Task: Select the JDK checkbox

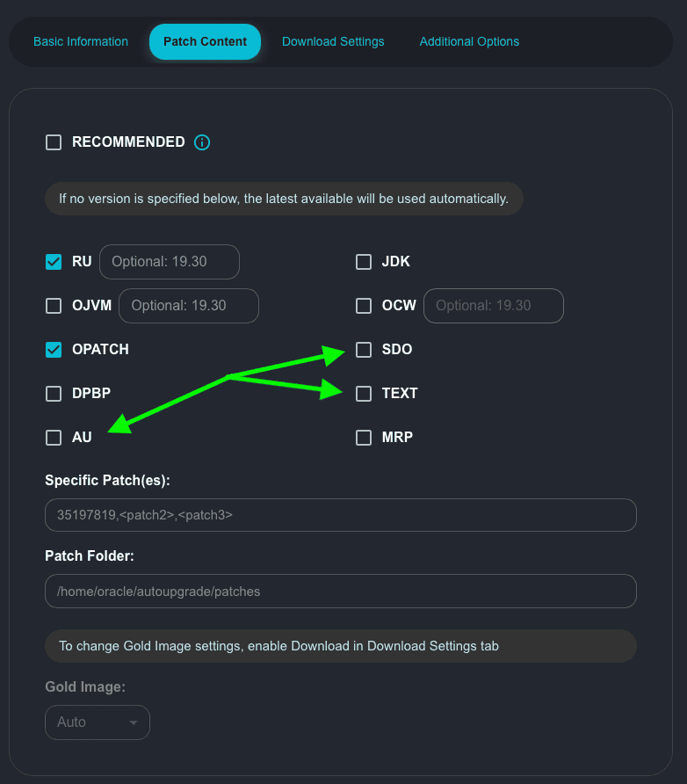Action: coord(364,262)
